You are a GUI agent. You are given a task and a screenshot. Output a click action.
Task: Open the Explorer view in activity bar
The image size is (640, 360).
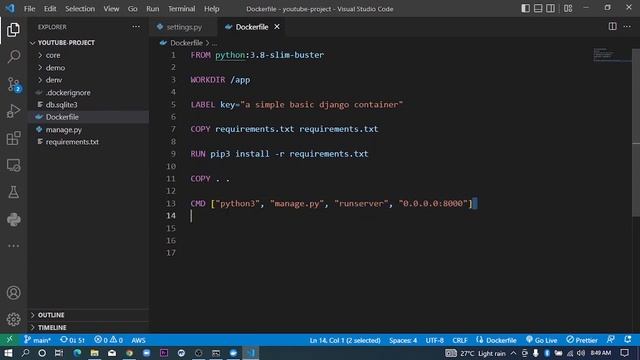13,30
